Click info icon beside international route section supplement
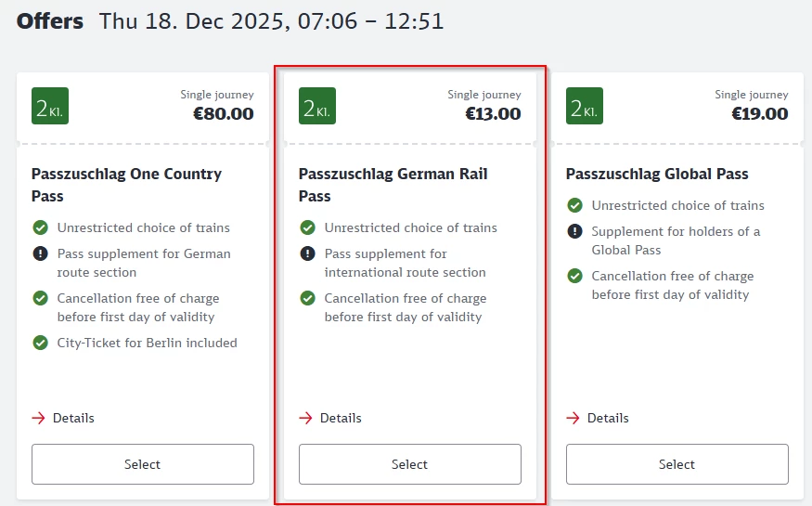The width and height of the screenshot is (812, 506). coord(307,253)
